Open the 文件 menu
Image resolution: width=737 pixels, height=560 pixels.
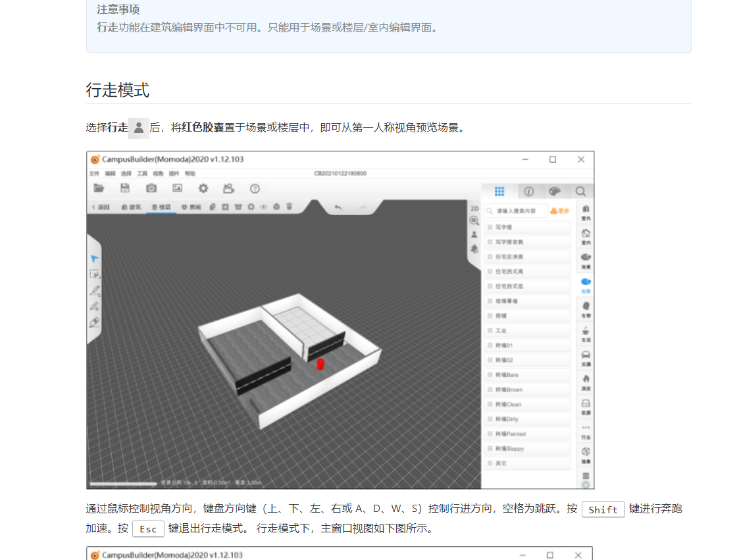[95, 174]
